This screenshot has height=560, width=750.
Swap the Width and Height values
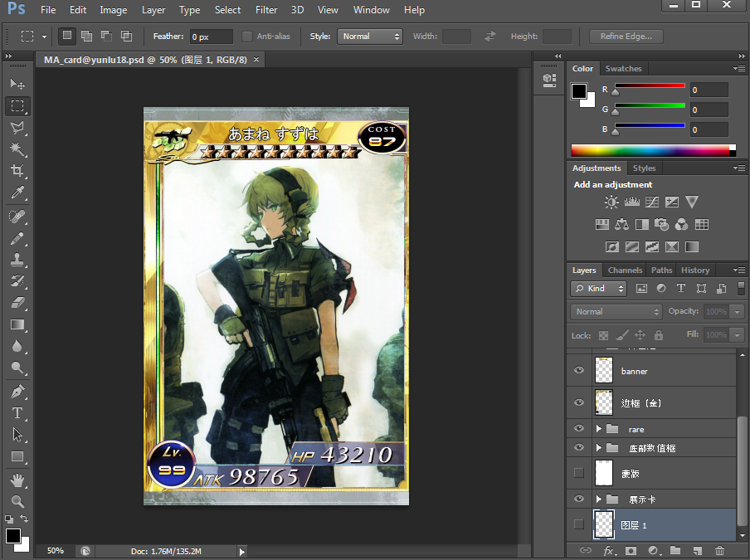[x=490, y=37]
